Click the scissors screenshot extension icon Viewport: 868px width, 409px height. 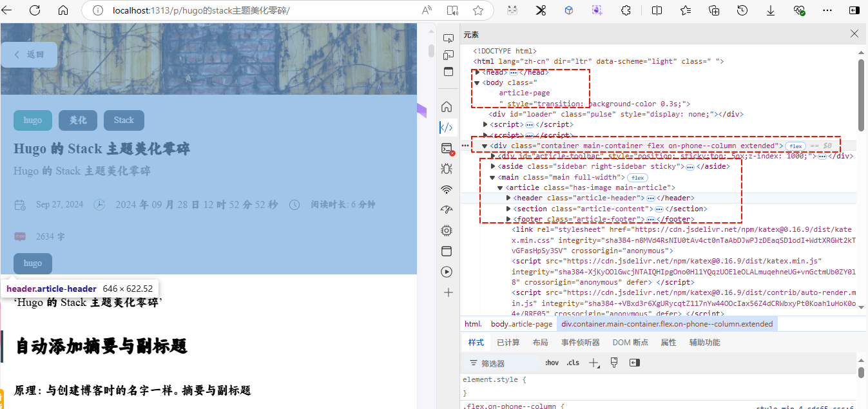pos(541,10)
